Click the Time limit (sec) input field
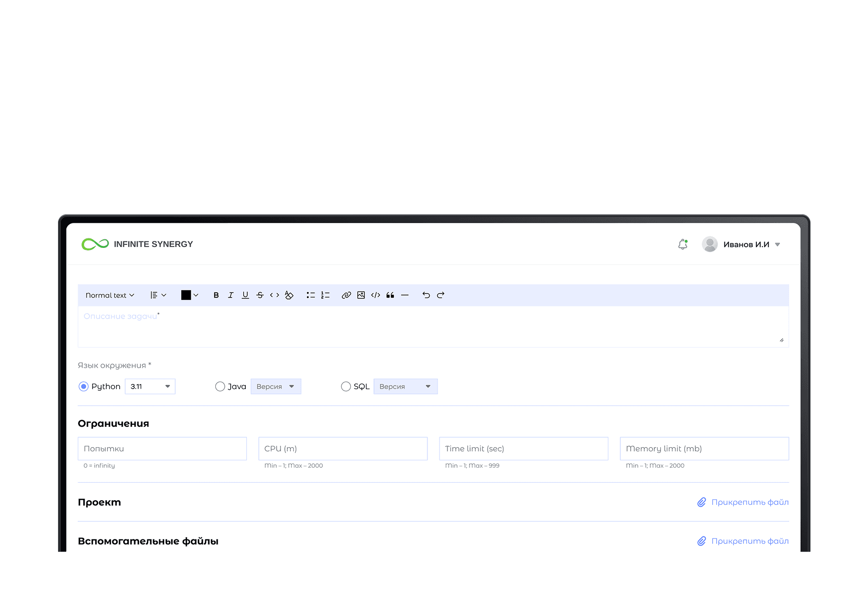Viewport: 868px width, 601px height. point(524,449)
